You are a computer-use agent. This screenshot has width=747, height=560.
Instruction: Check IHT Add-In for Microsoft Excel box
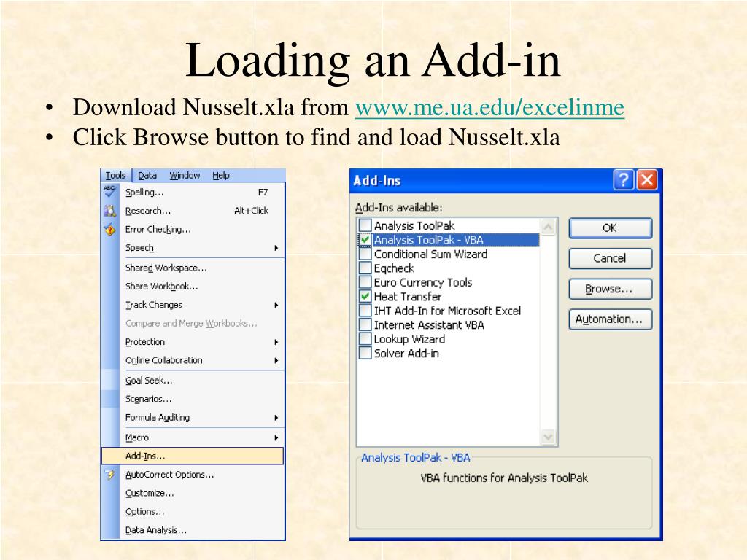pos(365,311)
